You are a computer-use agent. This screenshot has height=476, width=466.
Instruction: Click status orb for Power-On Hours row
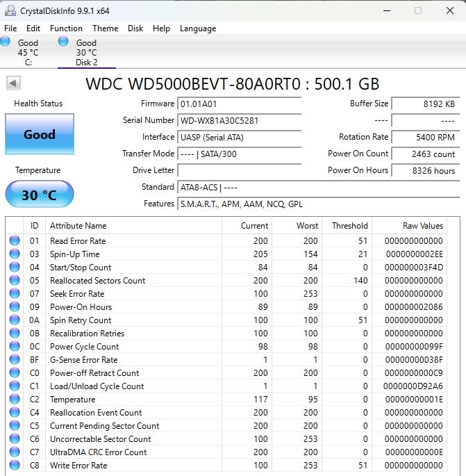click(15, 306)
